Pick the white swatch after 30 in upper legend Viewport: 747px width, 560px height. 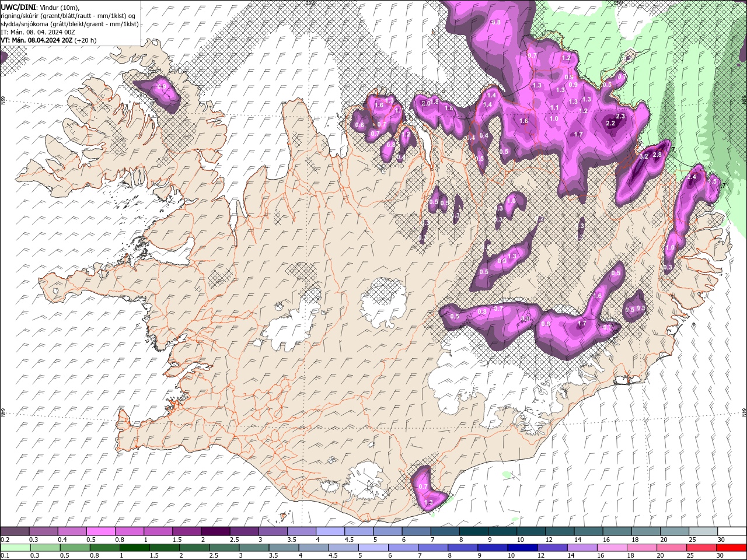pos(731,531)
